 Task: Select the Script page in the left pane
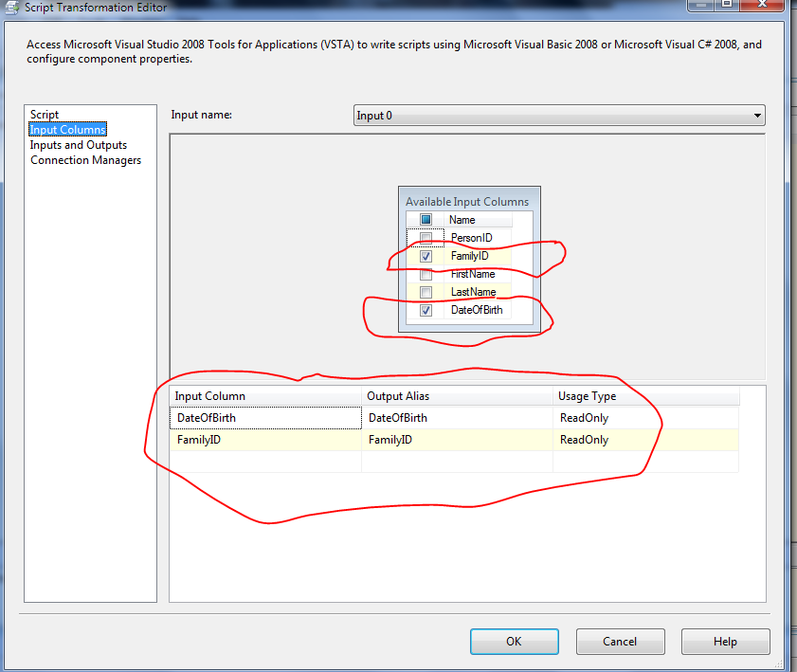44,114
